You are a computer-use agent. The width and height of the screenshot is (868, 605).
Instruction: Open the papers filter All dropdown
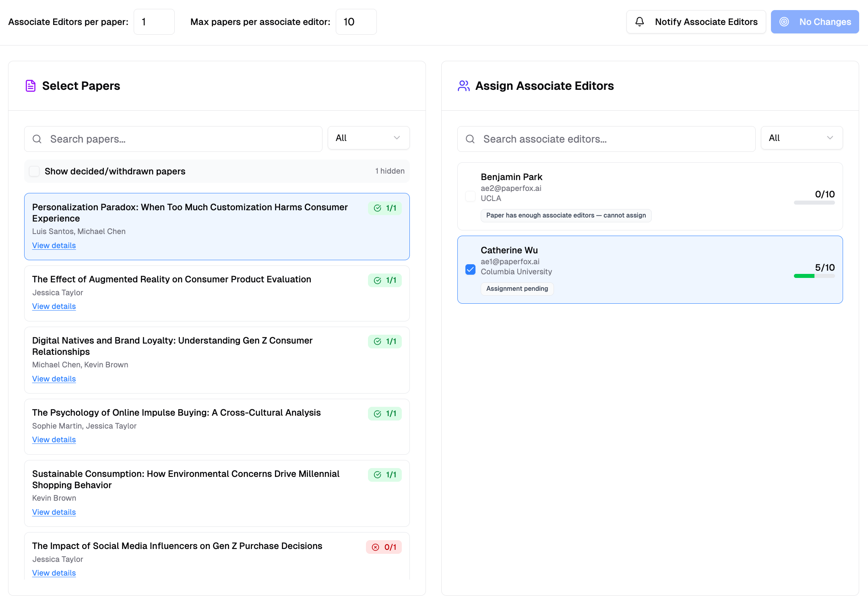368,138
